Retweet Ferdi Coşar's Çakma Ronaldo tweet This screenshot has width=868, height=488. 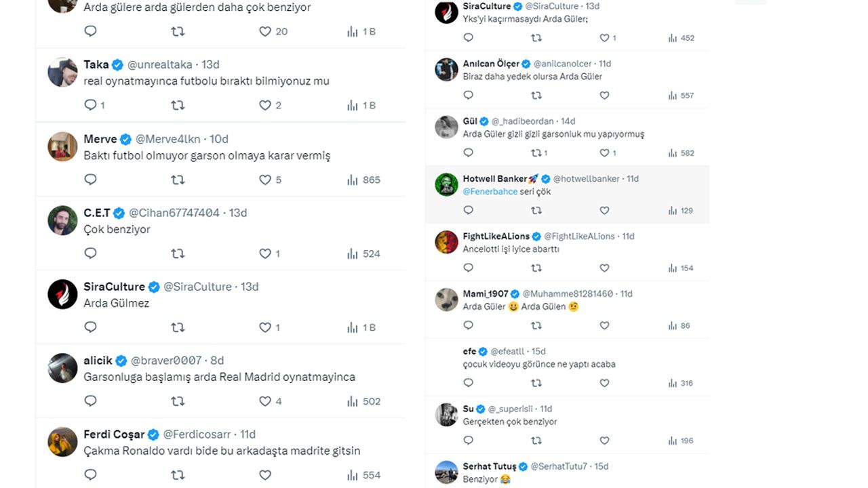pos(178,475)
